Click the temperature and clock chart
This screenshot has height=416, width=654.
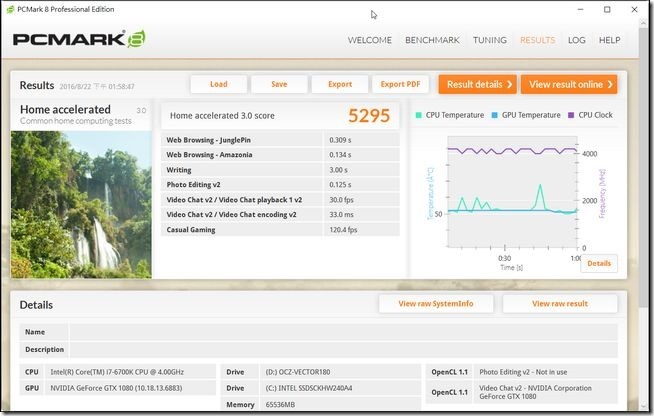tap(512, 192)
